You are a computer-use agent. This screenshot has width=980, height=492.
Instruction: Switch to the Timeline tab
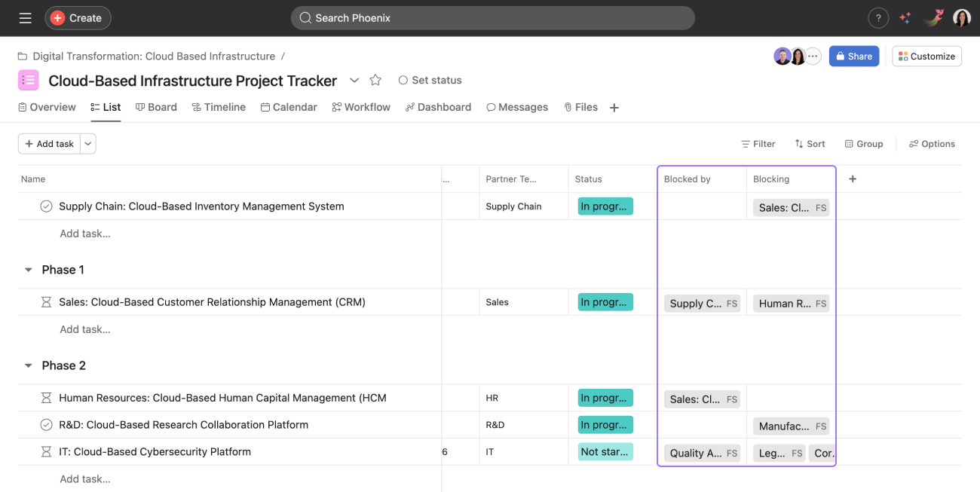(x=219, y=107)
